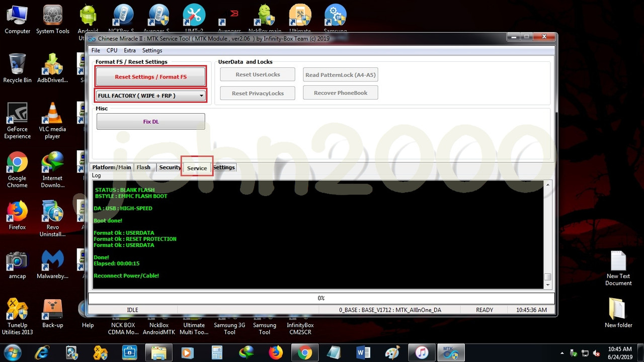This screenshot has height=362, width=644.
Task: Launch GeForce Experience from the desktop
Action: pos(17,121)
